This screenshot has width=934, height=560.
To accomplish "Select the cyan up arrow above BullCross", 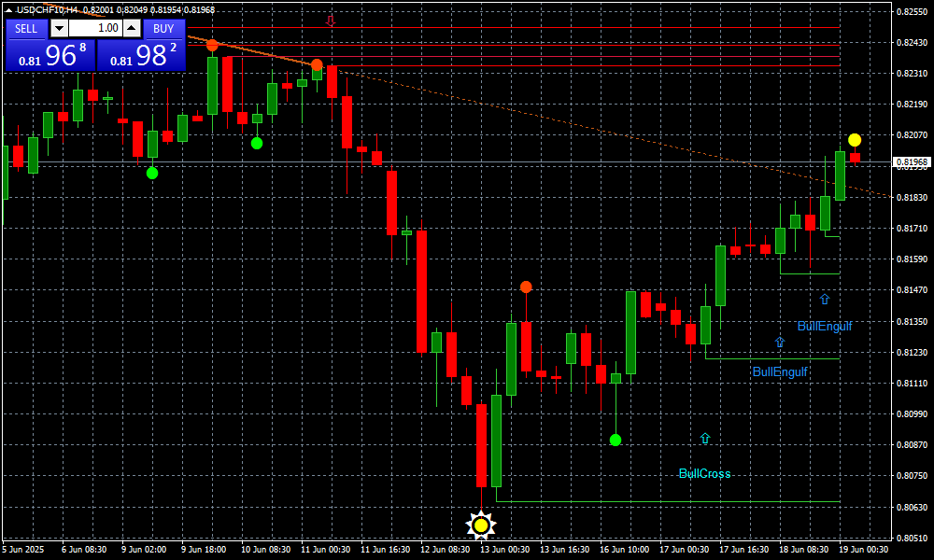I will [x=705, y=438].
